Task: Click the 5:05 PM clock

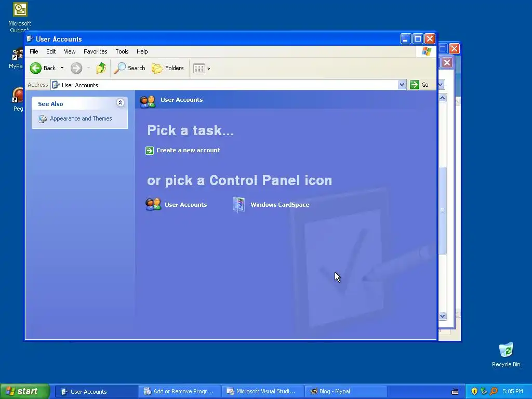Action: click(x=513, y=391)
